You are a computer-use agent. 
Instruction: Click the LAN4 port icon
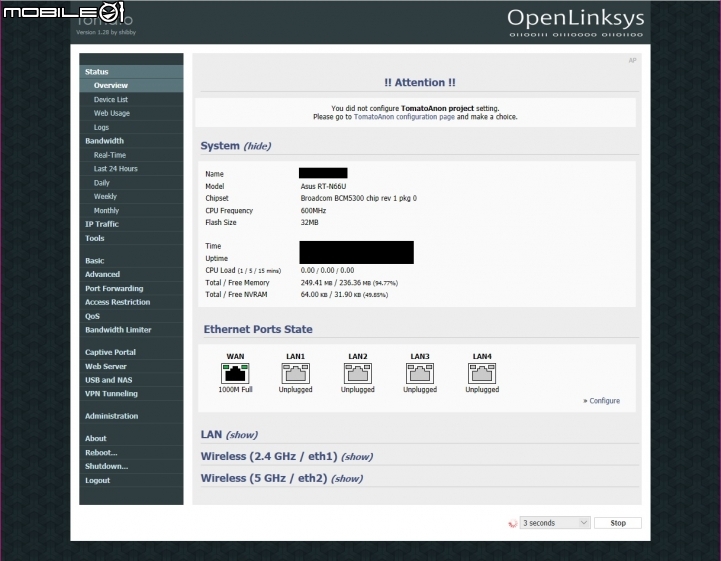point(482,373)
